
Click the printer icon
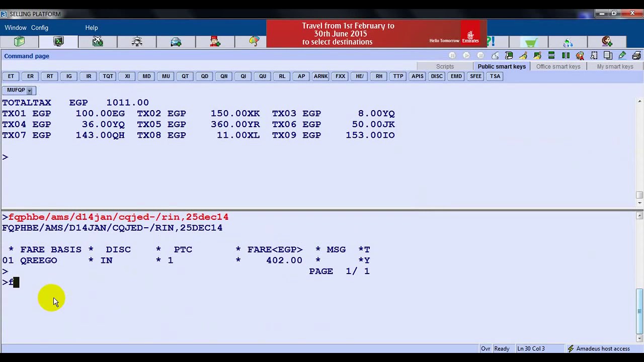coord(636,56)
